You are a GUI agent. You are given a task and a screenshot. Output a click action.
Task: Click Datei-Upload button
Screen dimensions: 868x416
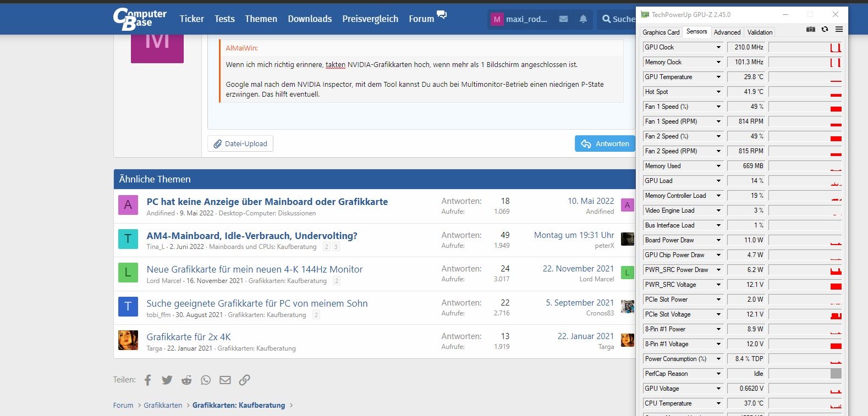click(240, 143)
